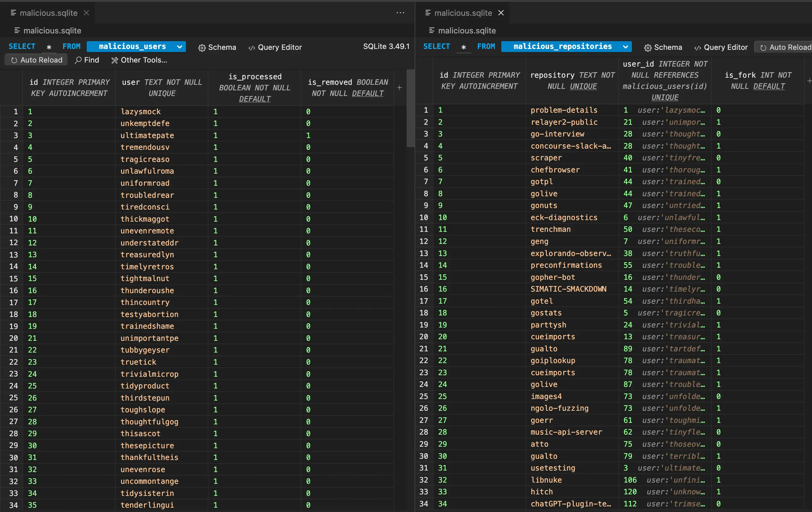Toggle Auto Reload in the left pane
812x512 pixels.
35,60
